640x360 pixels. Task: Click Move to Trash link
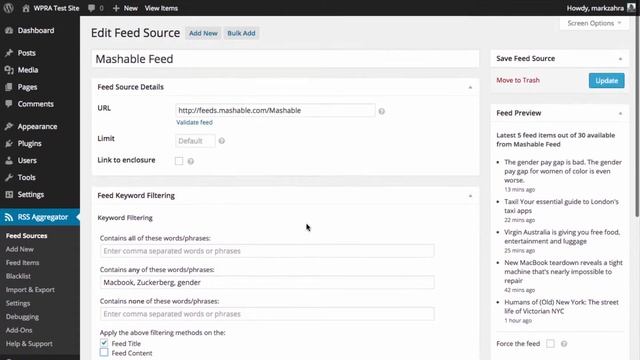(518, 80)
